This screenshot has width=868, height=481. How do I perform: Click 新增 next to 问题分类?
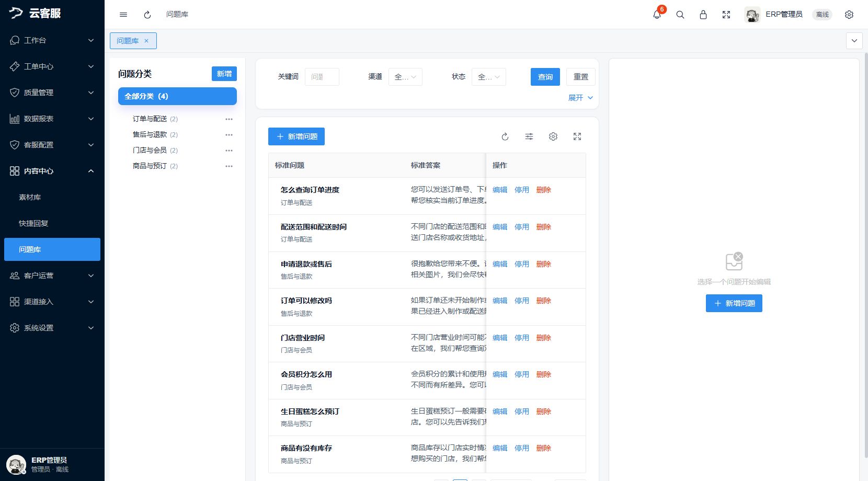click(224, 74)
